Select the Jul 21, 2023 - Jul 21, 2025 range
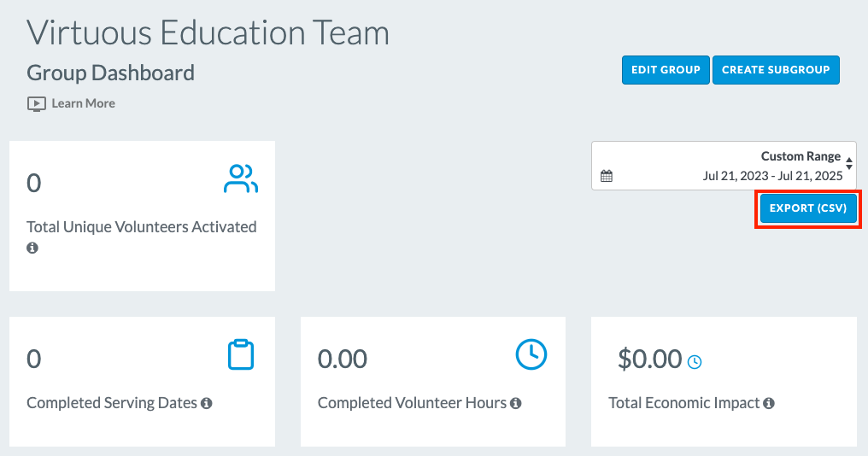The height and width of the screenshot is (456, 868). [x=772, y=176]
